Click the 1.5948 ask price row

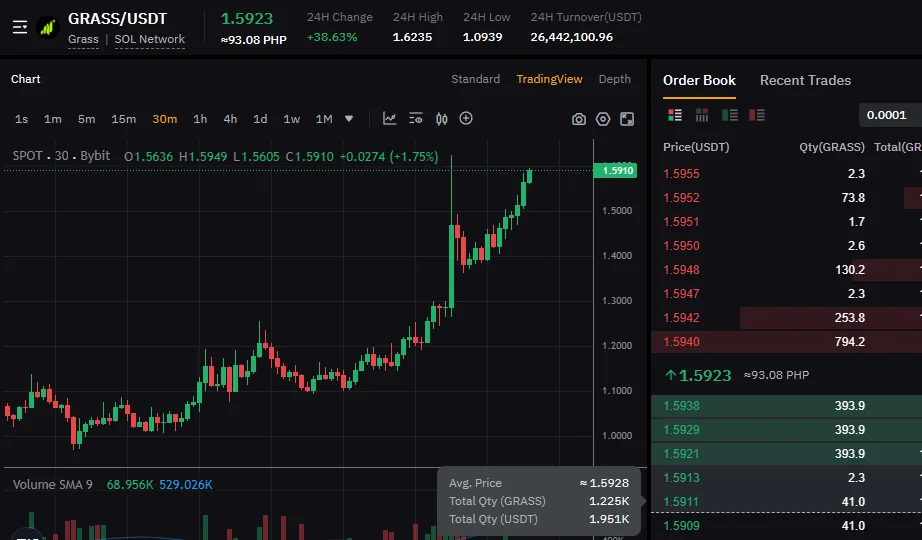786,269
